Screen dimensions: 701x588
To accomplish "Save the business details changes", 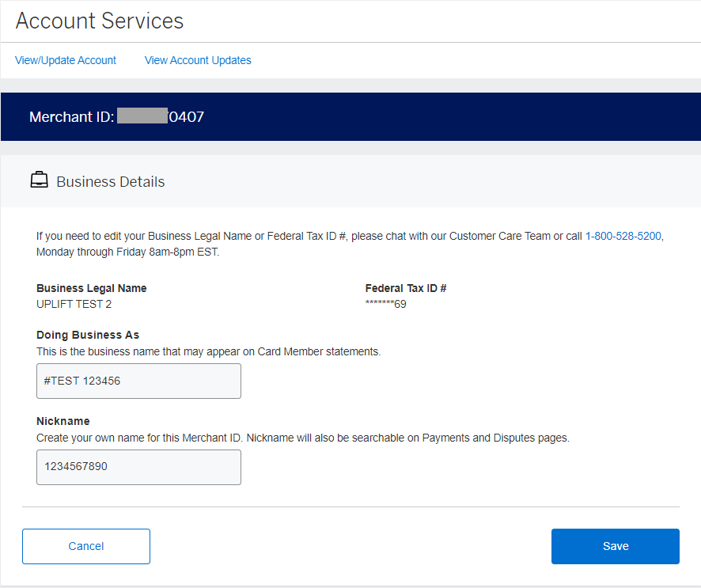I will tap(615, 546).
